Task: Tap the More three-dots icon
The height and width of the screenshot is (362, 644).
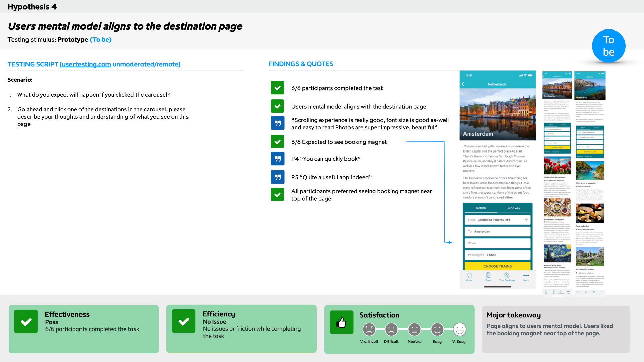Action: pyautogui.click(x=526, y=276)
